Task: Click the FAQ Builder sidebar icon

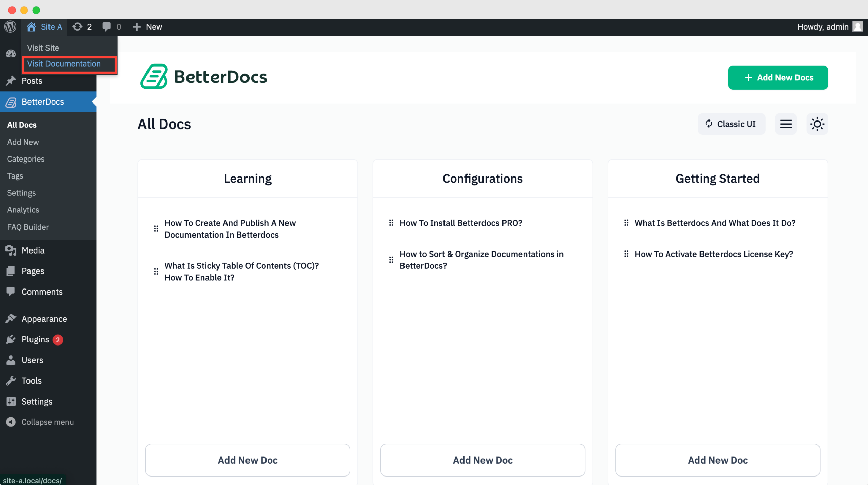Action: tap(28, 227)
